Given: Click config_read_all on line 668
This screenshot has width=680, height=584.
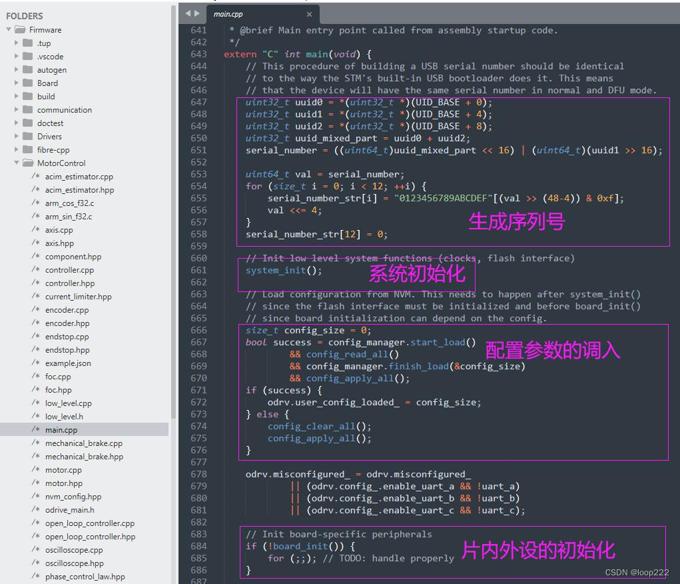Looking at the screenshot, I should (x=347, y=355).
